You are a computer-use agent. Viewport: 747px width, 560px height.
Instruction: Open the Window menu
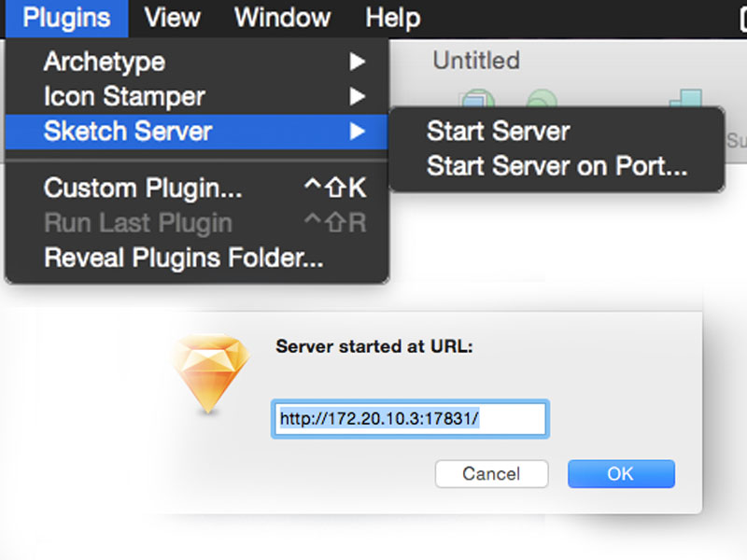click(x=283, y=18)
